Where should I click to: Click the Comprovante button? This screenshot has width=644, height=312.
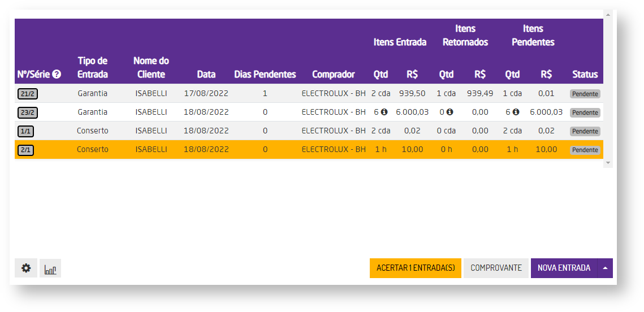pyautogui.click(x=496, y=268)
